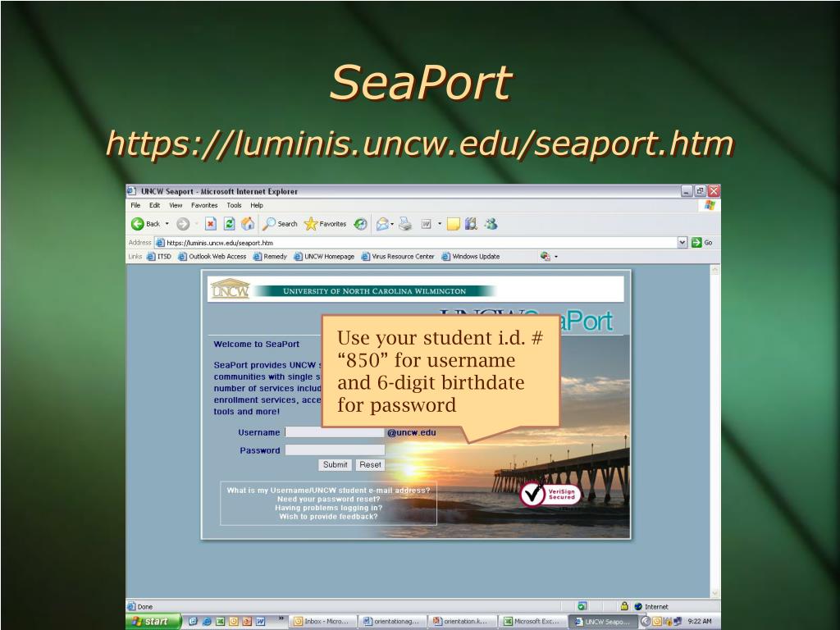This screenshot has height=630, width=840.
Task: Open the ITSD links bar shortcut
Action: [x=159, y=257]
